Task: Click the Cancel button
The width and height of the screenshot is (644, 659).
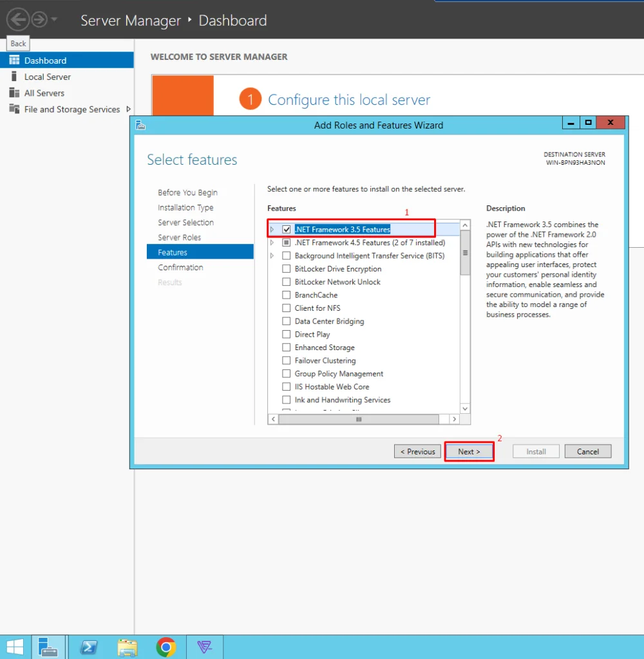Action: coord(587,451)
